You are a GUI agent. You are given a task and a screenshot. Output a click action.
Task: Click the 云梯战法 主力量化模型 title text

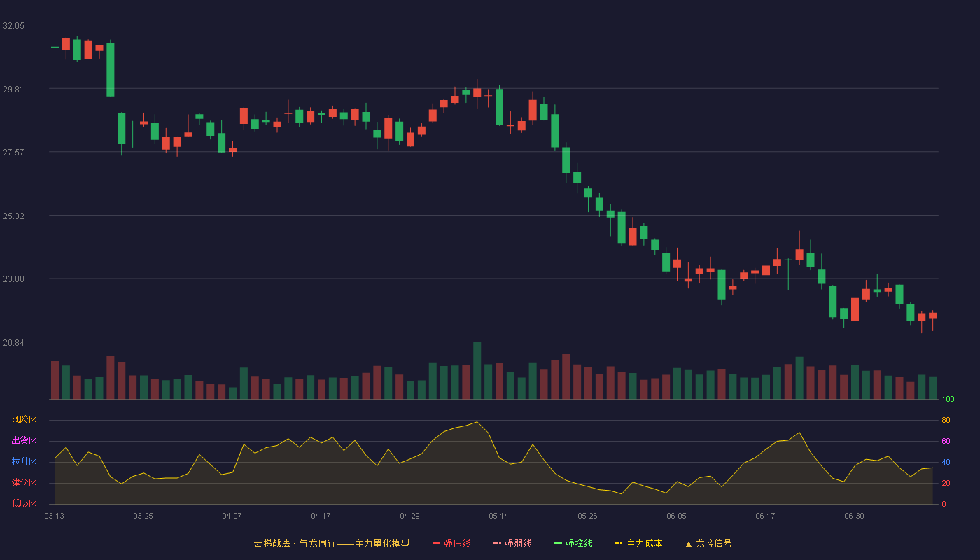click(331, 543)
